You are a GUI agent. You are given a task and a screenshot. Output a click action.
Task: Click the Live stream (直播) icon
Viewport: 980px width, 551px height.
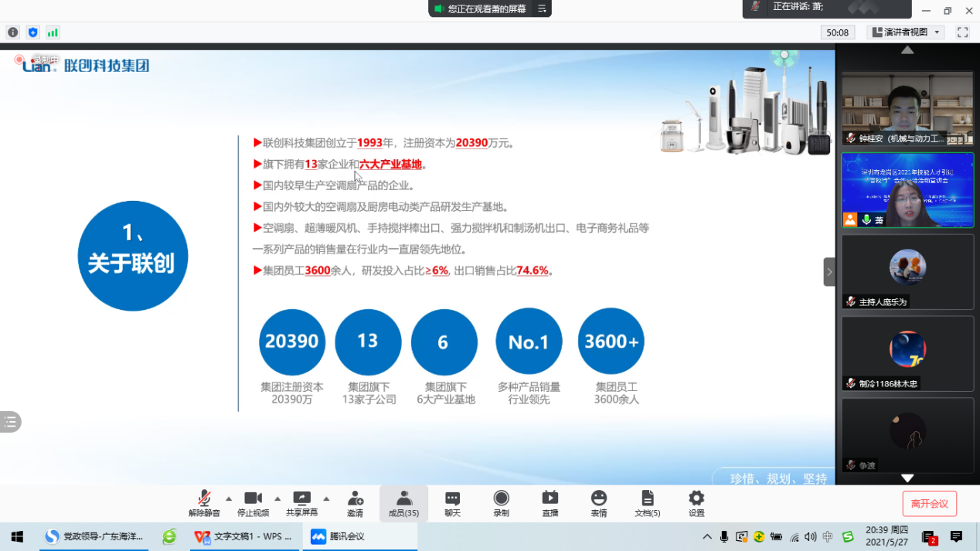pyautogui.click(x=550, y=503)
